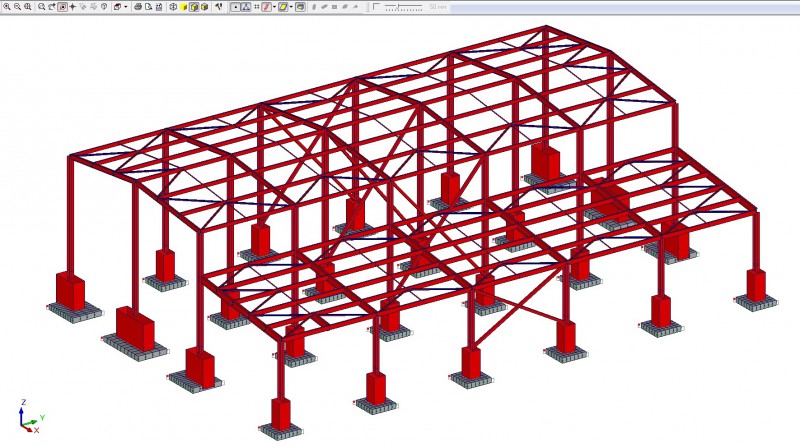Click the XYZ coordinate axes indicator
Screen dimensions: 800x447
pyautogui.click(x=31, y=417)
